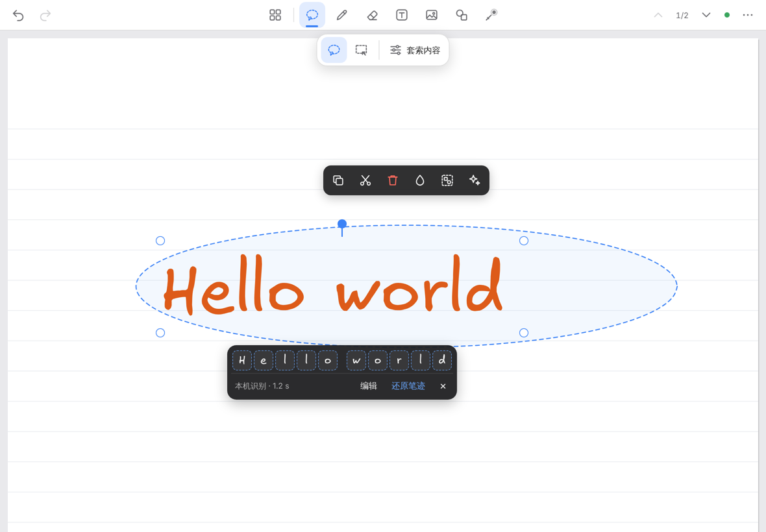Viewport: 766px width, 532px height.
Task: Open the more options menu
Action: tap(748, 15)
